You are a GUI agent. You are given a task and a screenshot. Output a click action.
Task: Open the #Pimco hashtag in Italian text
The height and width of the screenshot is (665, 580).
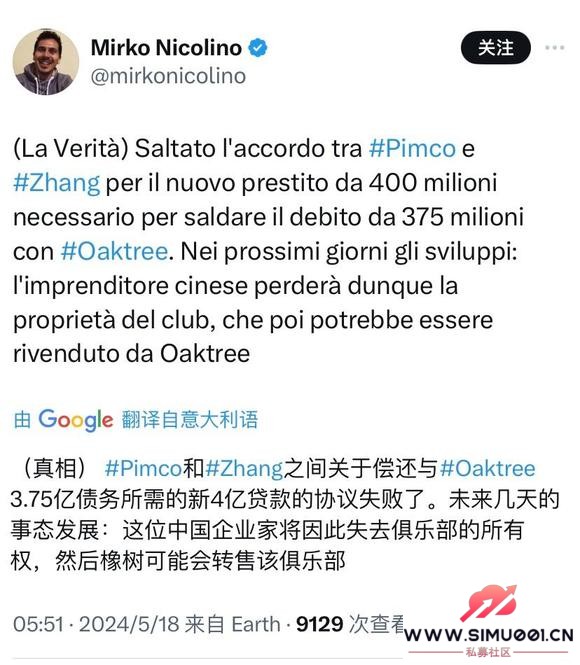click(412, 148)
